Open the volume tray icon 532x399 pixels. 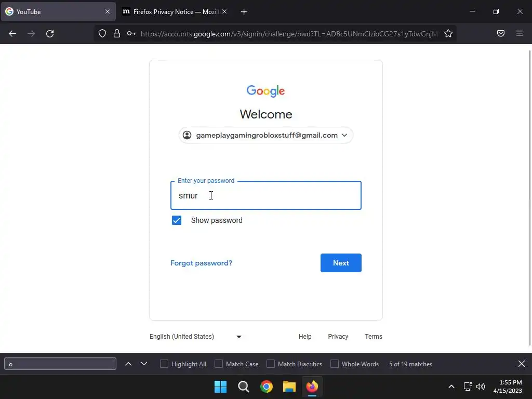[481, 387]
